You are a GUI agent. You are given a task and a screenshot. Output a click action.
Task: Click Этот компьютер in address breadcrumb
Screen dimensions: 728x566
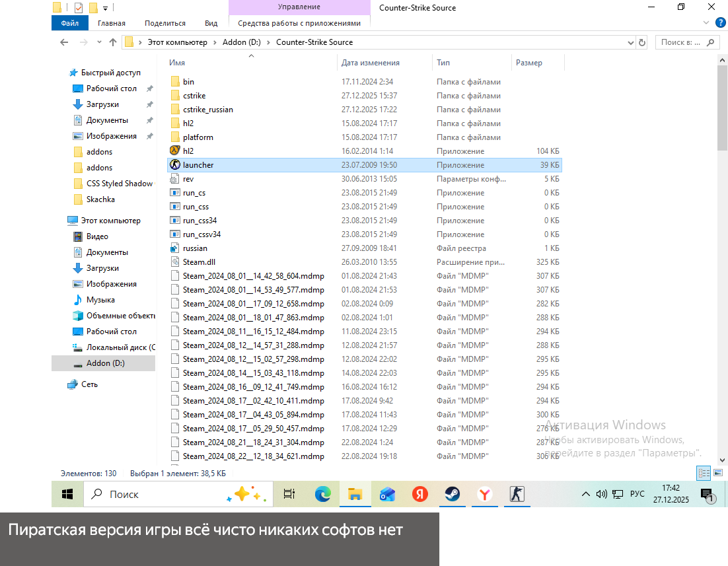click(x=177, y=42)
